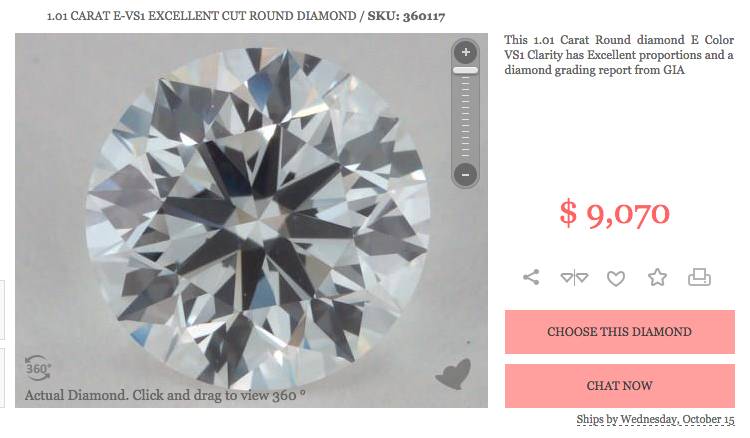
Task: Share this diamond via share icon
Action: point(531,277)
